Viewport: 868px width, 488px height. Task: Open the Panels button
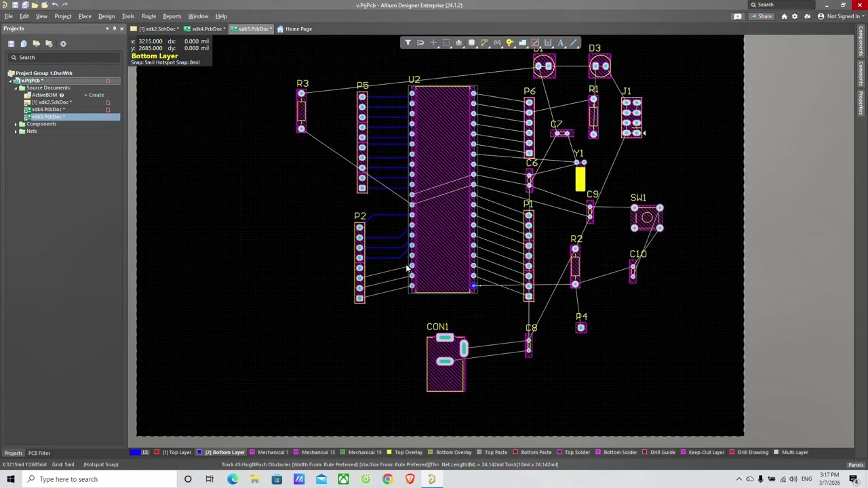856,464
